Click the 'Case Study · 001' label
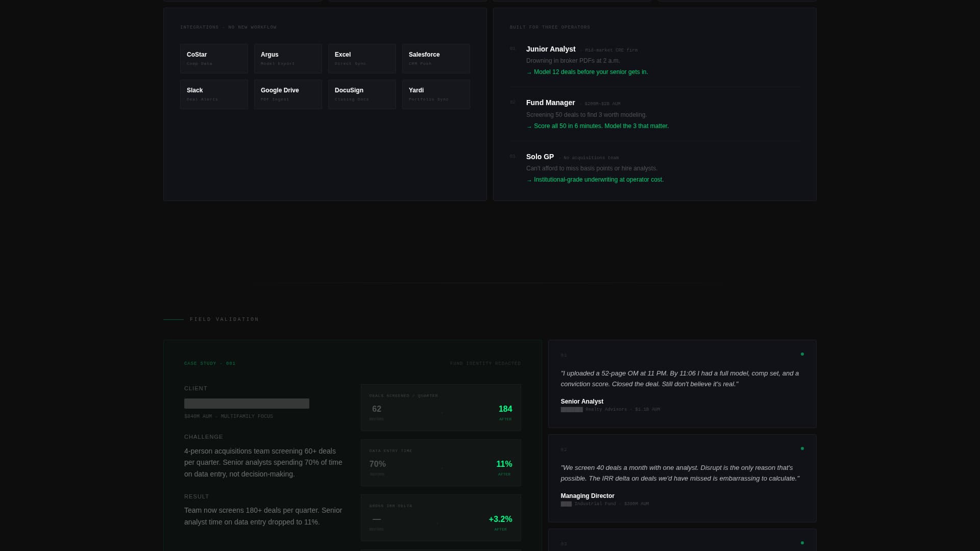The width and height of the screenshot is (980, 551). click(210, 364)
